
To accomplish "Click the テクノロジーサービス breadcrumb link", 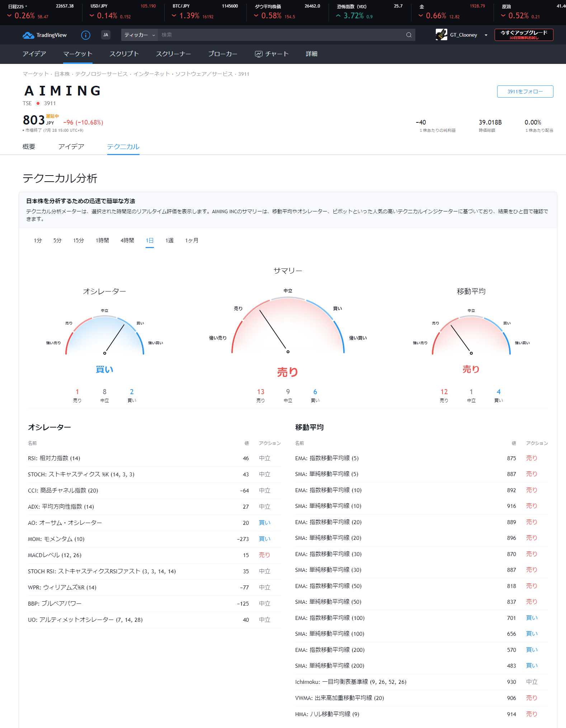I will 102,74.
